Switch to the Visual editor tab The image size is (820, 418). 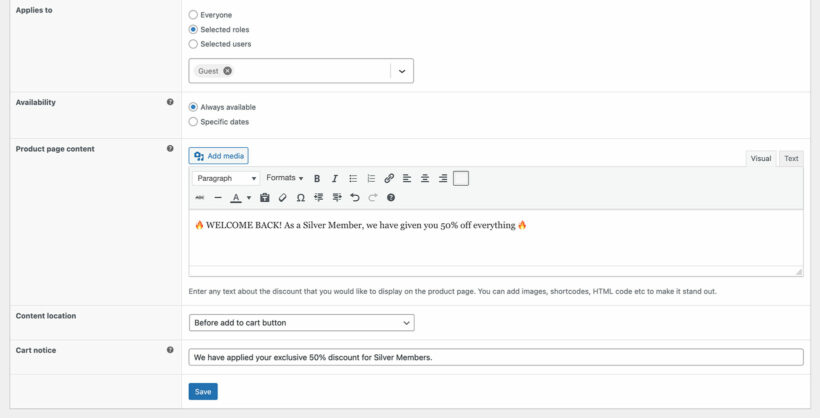[761, 159]
